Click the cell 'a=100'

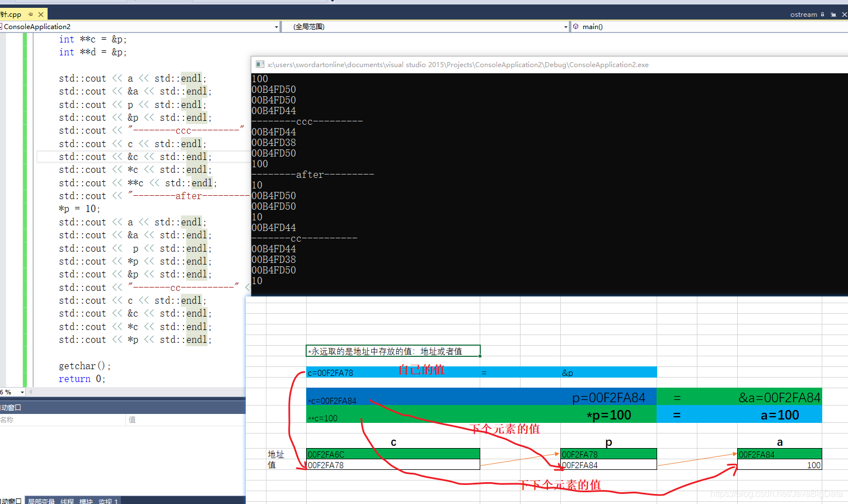[x=780, y=415]
